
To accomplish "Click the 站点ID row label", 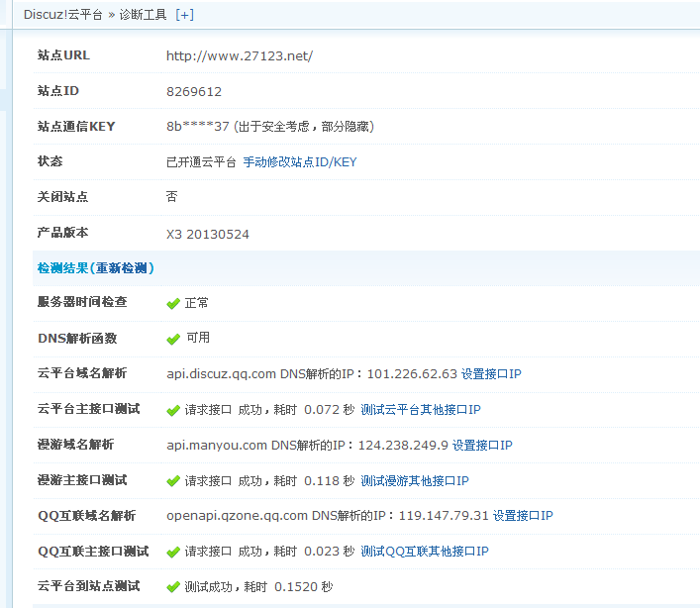I will pos(58,91).
